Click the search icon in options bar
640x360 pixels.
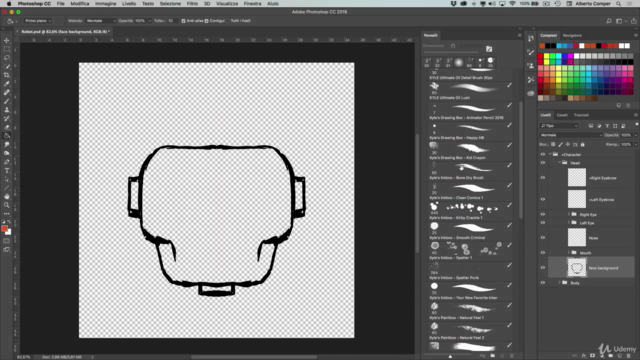[609, 21]
